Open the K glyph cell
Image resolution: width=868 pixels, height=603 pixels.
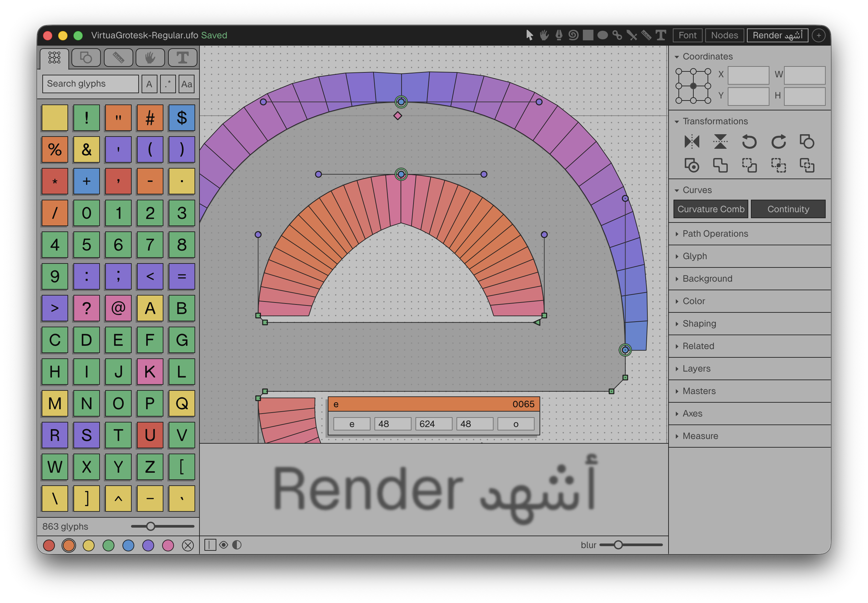(150, 372)
